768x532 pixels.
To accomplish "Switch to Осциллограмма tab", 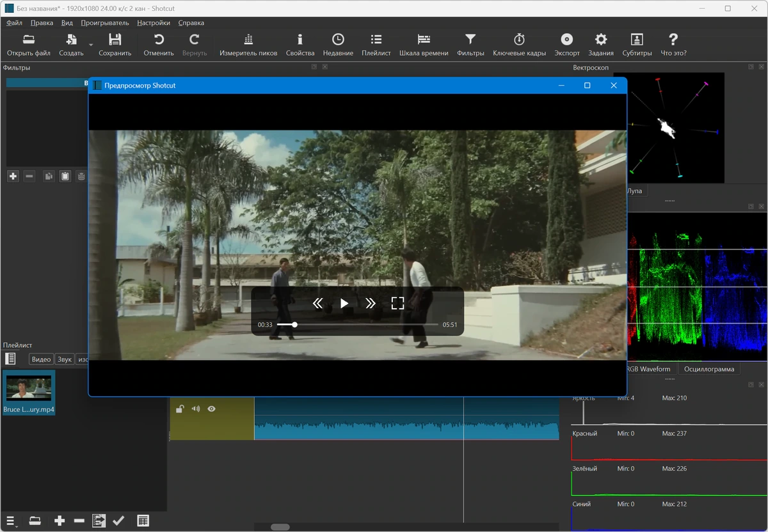I will pyautogui.click(x=709, y=369).
